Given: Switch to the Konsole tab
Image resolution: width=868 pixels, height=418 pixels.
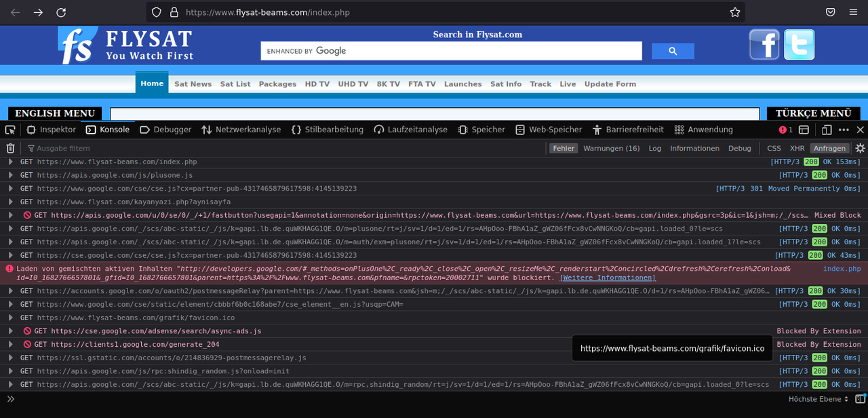Looking at the screenshot, I should tap(108, 130).
